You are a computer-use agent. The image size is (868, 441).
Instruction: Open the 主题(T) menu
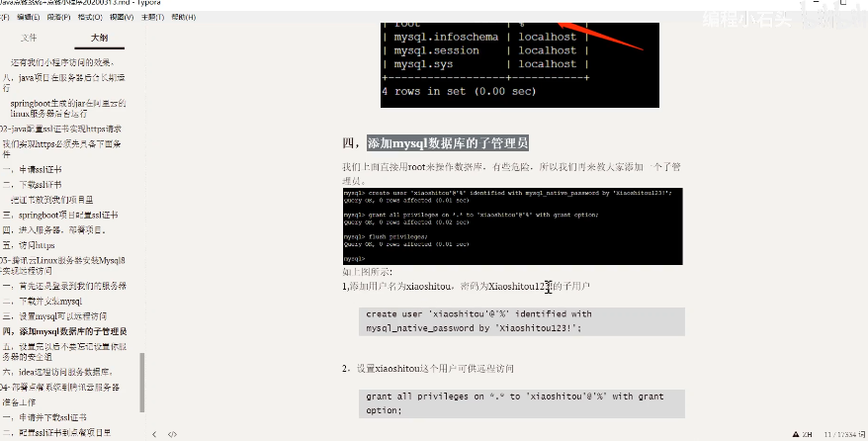[x=153, y=17]
